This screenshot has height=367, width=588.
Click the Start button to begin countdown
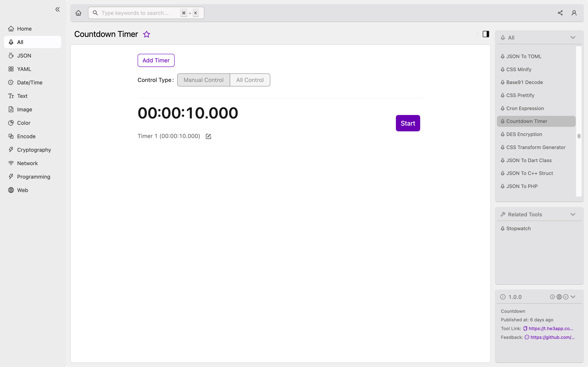pos(408,123)
